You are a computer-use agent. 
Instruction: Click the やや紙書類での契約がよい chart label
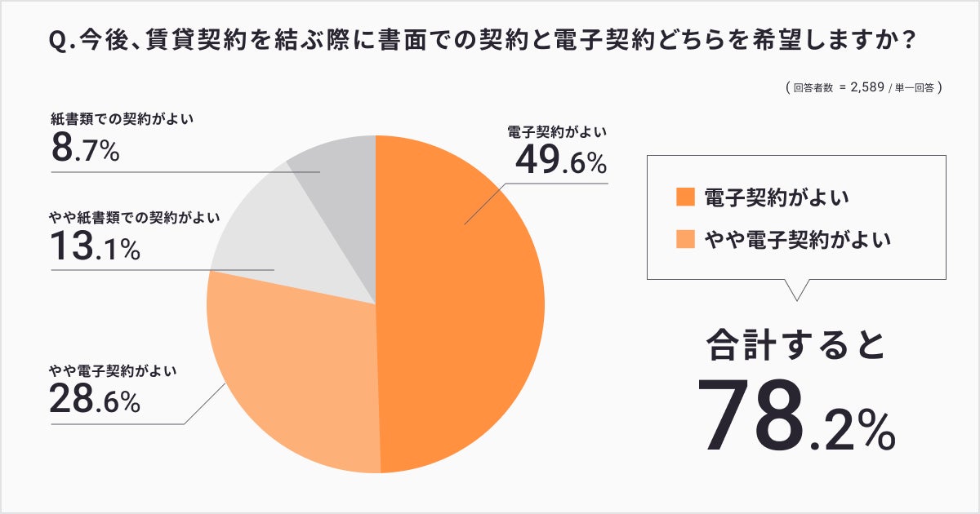tap(134, 217)
